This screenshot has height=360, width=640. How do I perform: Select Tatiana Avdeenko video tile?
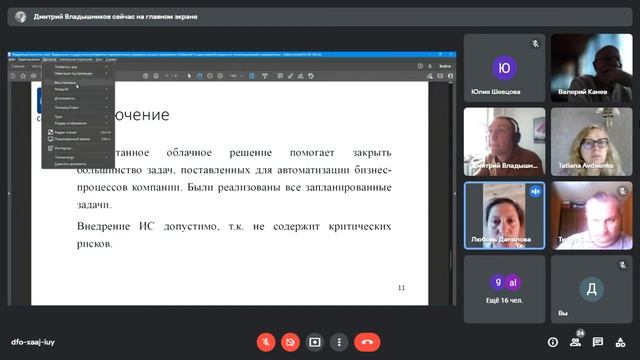point(591,142)
